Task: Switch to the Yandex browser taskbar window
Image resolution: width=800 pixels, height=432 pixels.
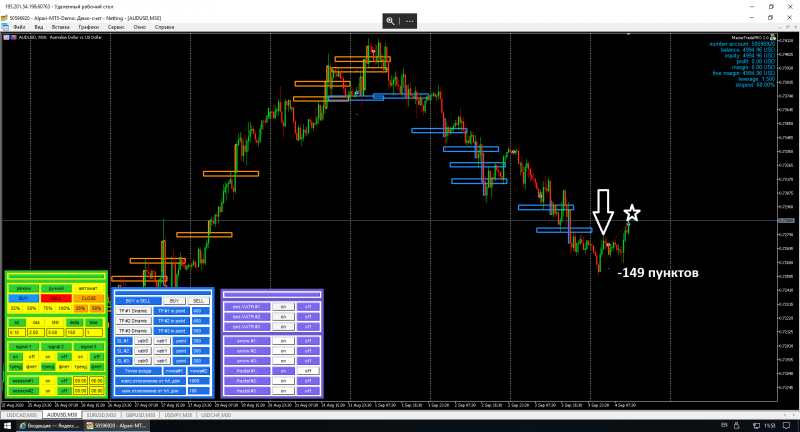Action: point(49,425)
